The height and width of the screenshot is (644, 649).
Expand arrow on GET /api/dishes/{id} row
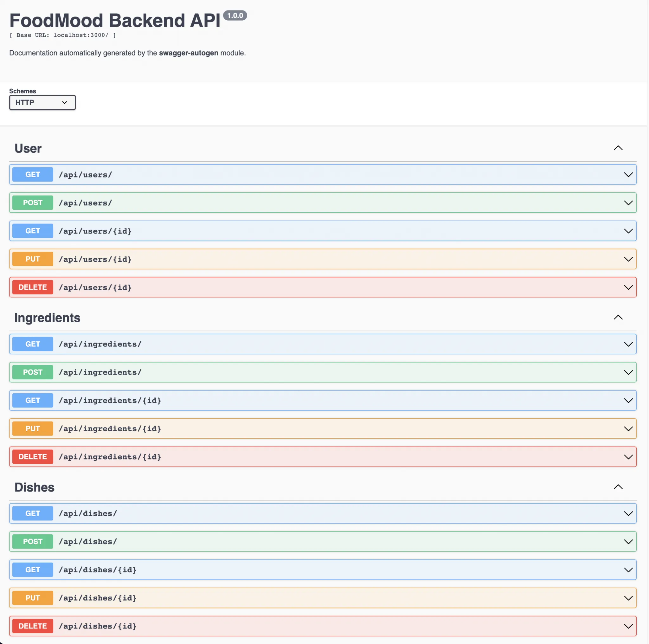tap(628, 570)
